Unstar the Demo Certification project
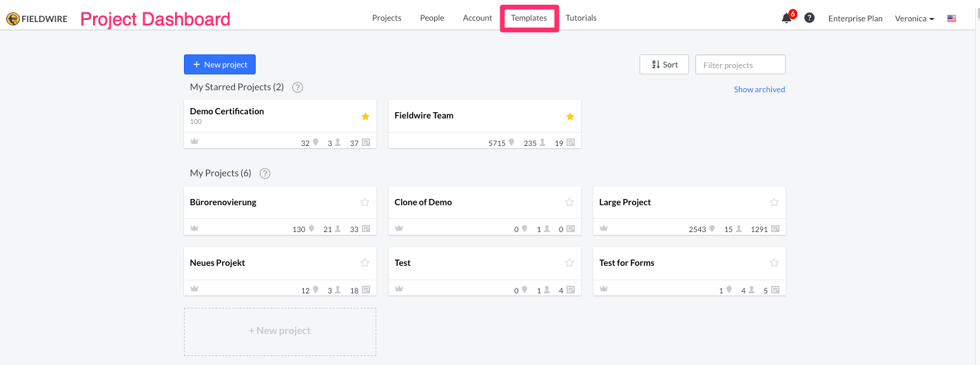Screen dimensions: 980x365 pos(365,116)
